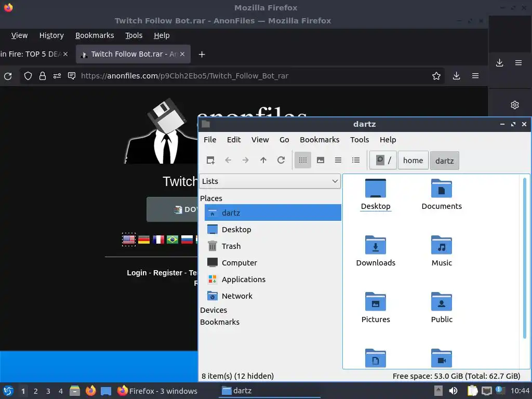Select the French flag language
The height and width of the screenshot is (399, 532).
click(x=158, y=240)
